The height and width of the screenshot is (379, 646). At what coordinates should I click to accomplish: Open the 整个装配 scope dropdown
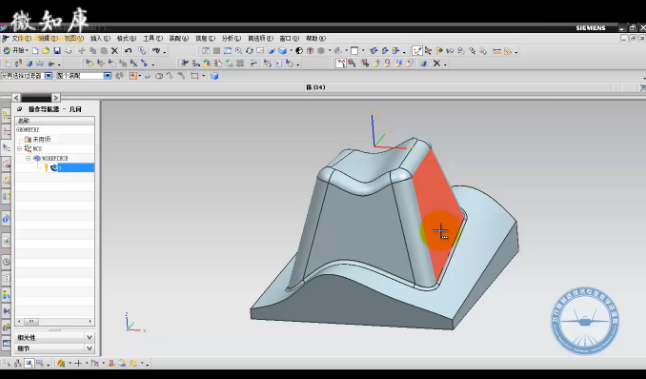pyautogui.click(x=108, y=76)
